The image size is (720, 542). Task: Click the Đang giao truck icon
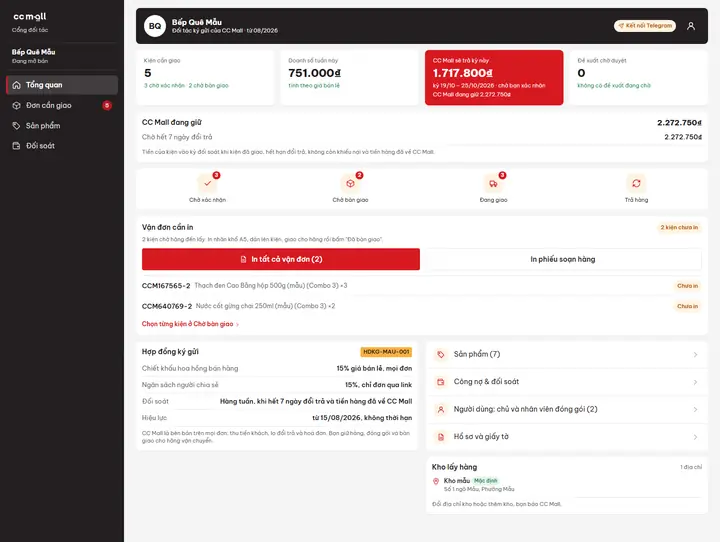493,183
